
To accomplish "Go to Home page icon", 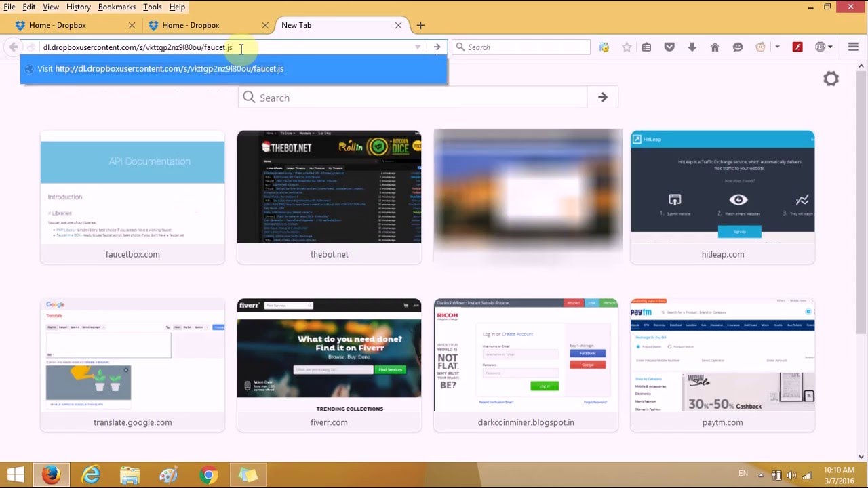I will click(715, 47).
